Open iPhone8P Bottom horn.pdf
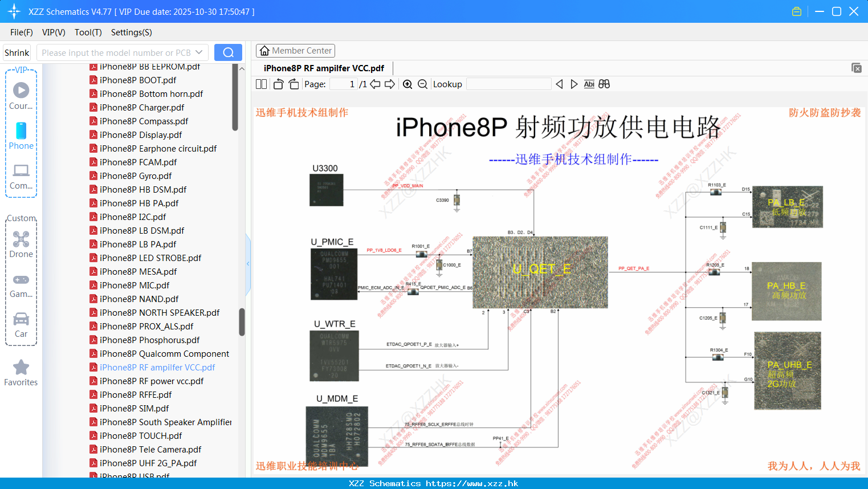Viewport: 868px width, 489px height. tap(151, 94)
